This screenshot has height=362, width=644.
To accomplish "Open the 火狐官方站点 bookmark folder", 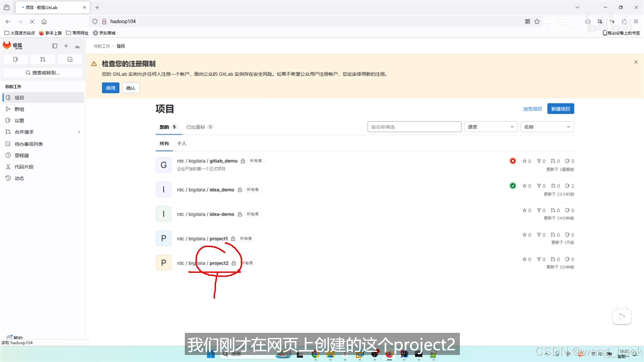I will [19, 33].
